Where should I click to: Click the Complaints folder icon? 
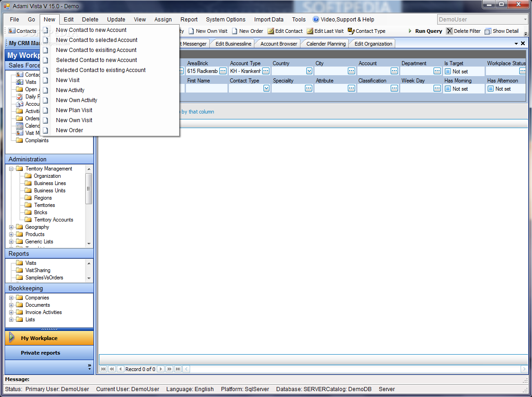[x=20, y=140]
